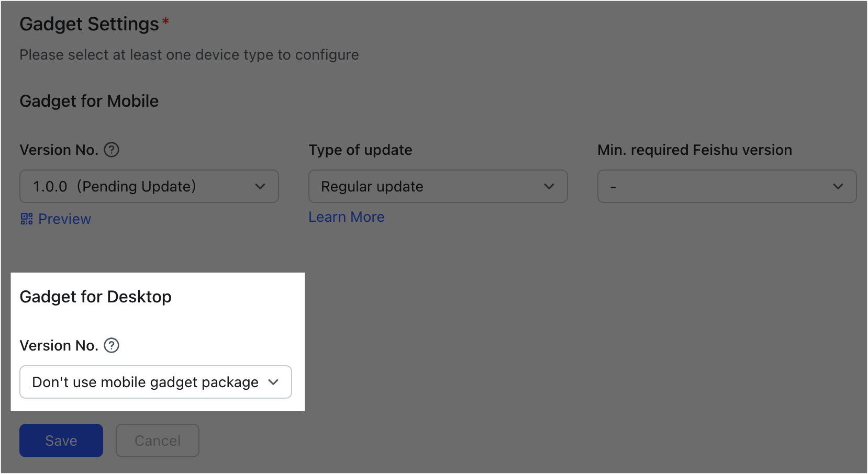
Task: Open the "1.0.0 (Pending Update)" version dropdown
Action: pos(149,187)
